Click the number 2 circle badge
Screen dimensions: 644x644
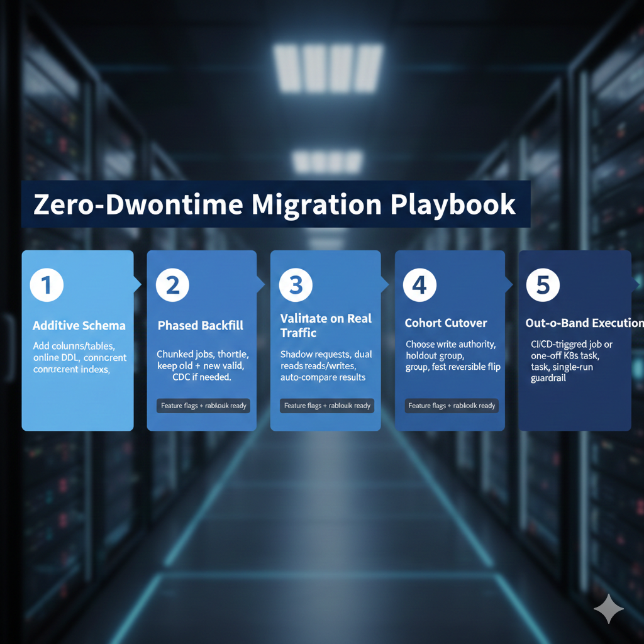pos(172,285)
